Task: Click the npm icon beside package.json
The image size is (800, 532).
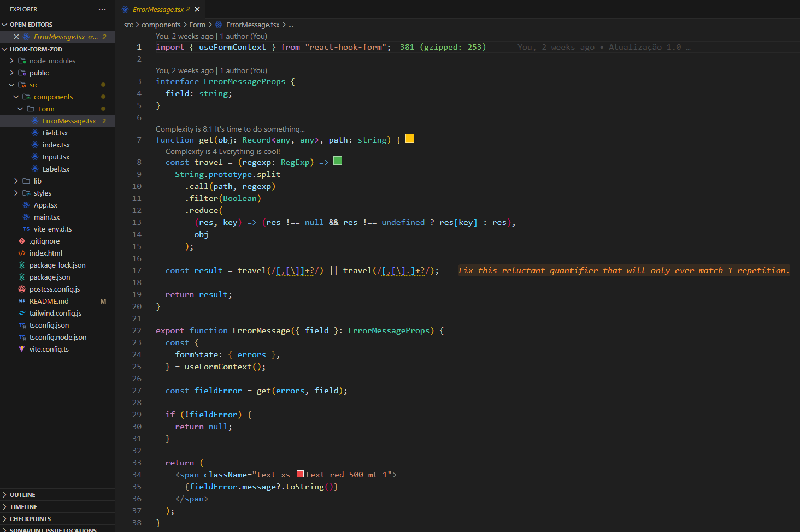Action: [x=22, y=277]
